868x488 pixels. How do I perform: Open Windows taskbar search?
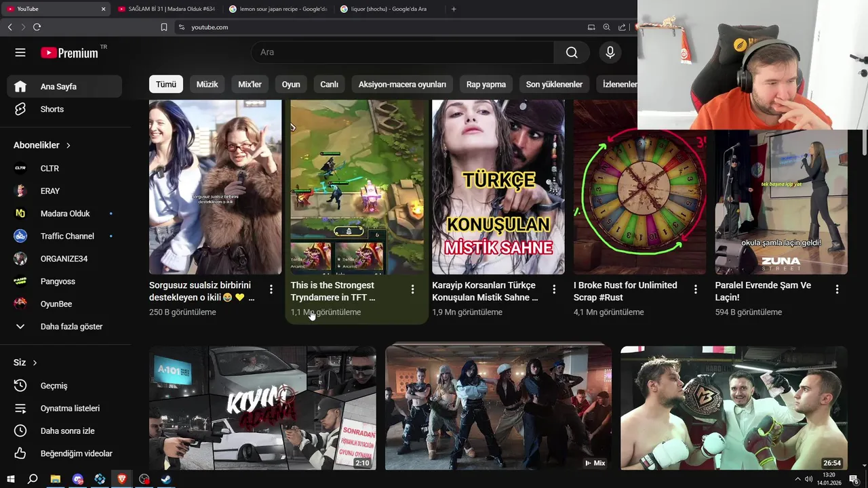33,479
